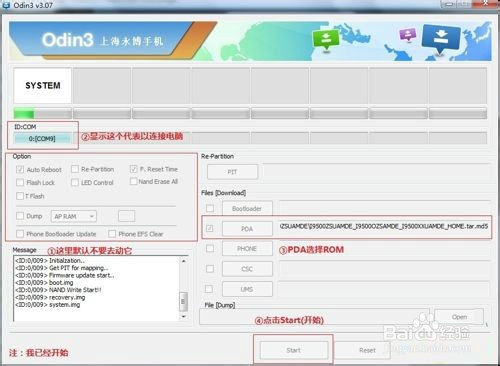Tick the checkbox beside CSC
The image size is (500, 366).
coord(210,269)
